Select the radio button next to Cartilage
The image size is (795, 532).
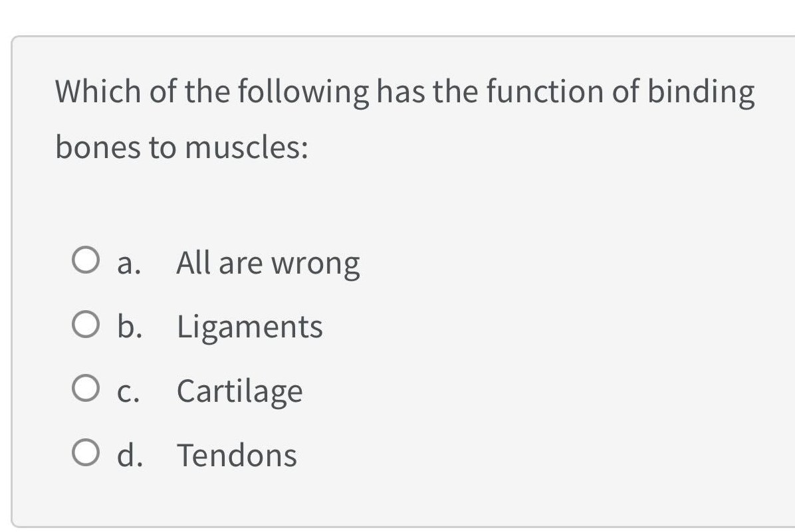pos(86,389)
